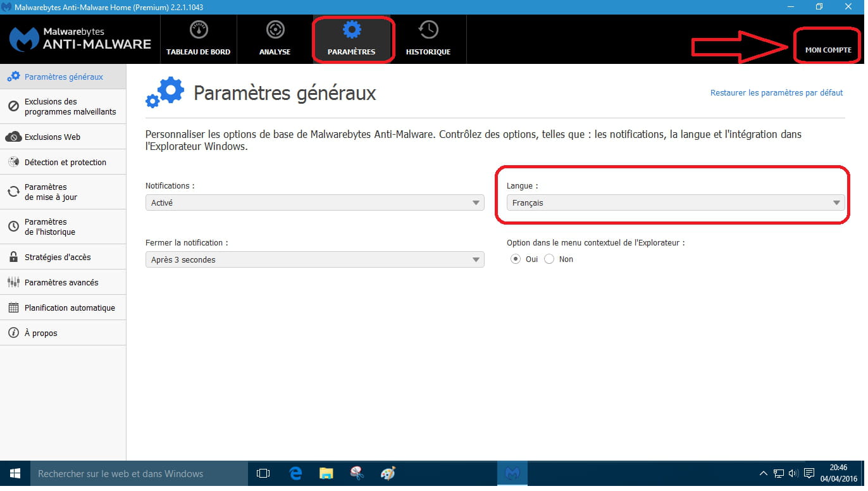Open Paramètres de mise à jour section
This screenshot has width=868, height=491.
pyautogui.click(x=63, y=192)
